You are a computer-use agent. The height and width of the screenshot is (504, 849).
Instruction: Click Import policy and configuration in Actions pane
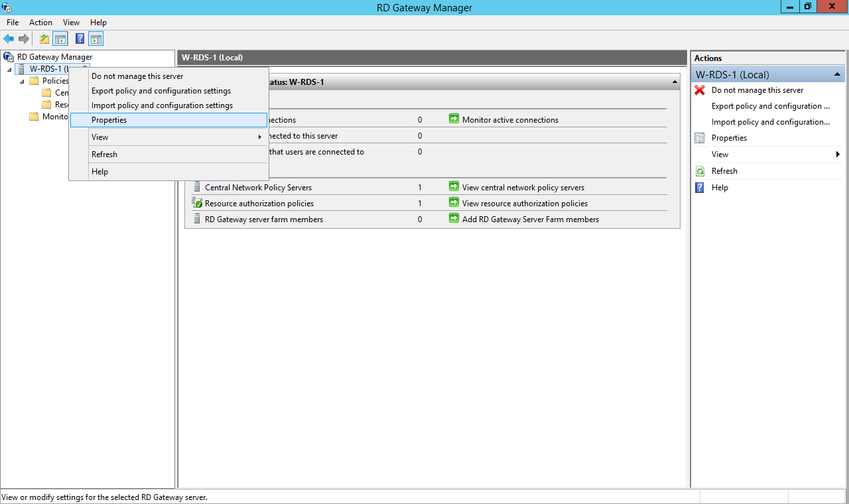[771, 122]
